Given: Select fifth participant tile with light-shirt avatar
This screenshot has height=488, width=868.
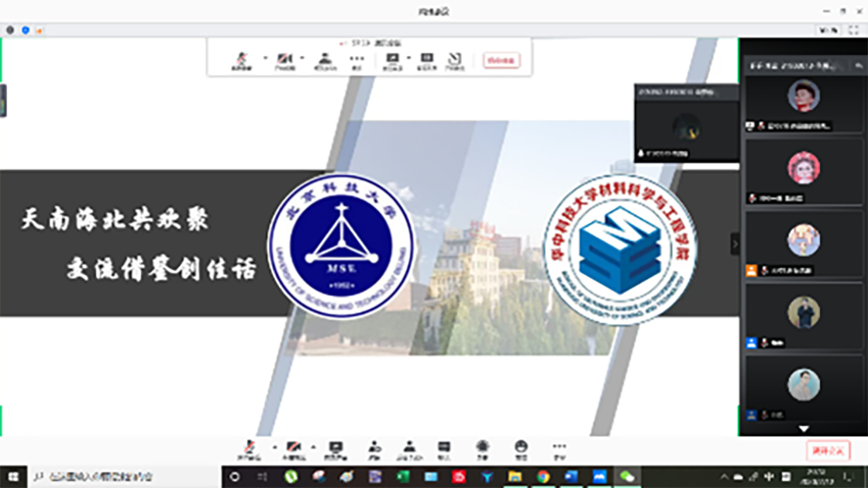Looking at the screenshot, I should [804, 388].
